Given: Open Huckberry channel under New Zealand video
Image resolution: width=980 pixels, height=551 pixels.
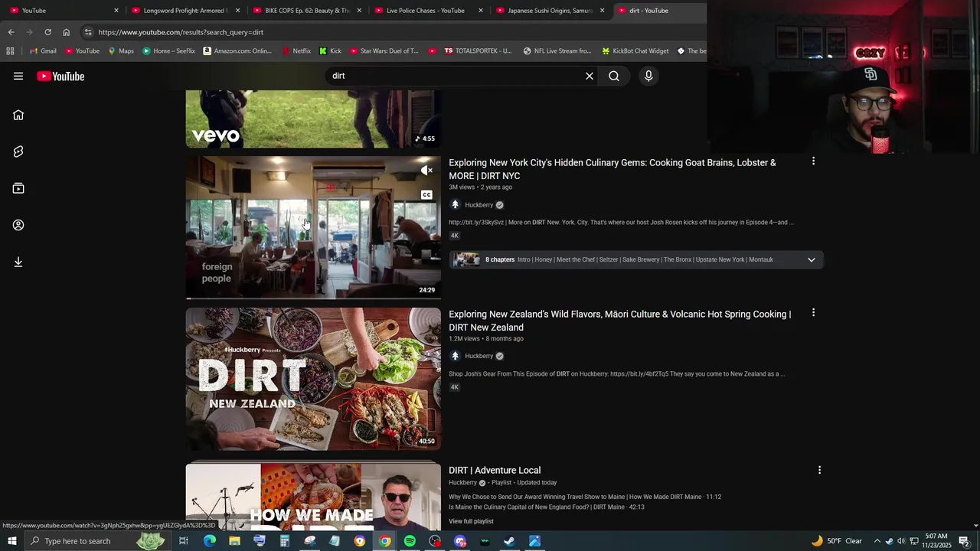Looking at the screenshot, I should [479, 356].
